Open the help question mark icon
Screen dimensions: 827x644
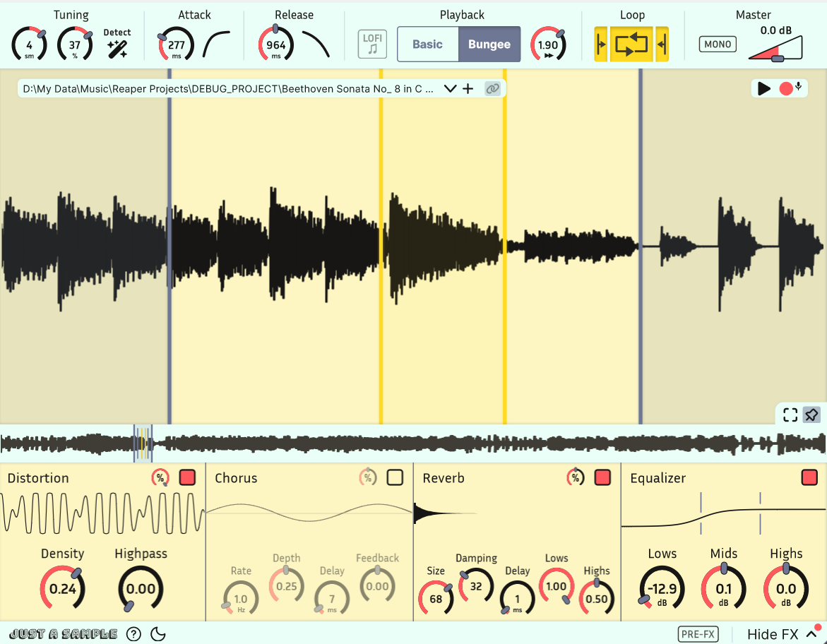coord(134,634)
